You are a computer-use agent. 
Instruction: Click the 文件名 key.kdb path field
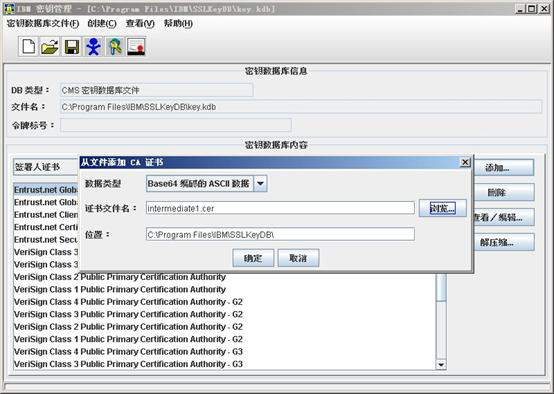(x=301, y=107)
